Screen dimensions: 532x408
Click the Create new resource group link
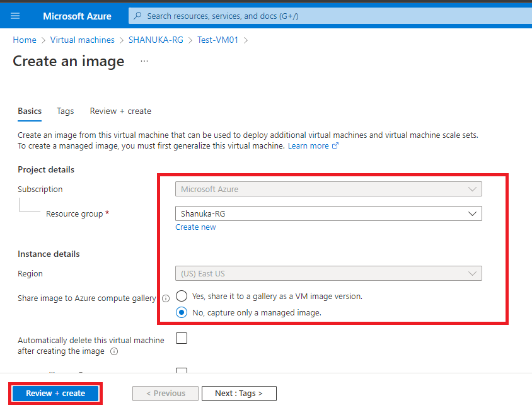(x=195, y=227)
